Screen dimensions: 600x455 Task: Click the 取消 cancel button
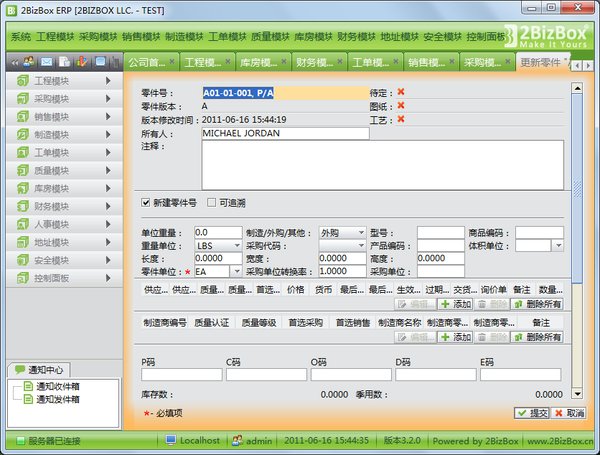point(568,412)
